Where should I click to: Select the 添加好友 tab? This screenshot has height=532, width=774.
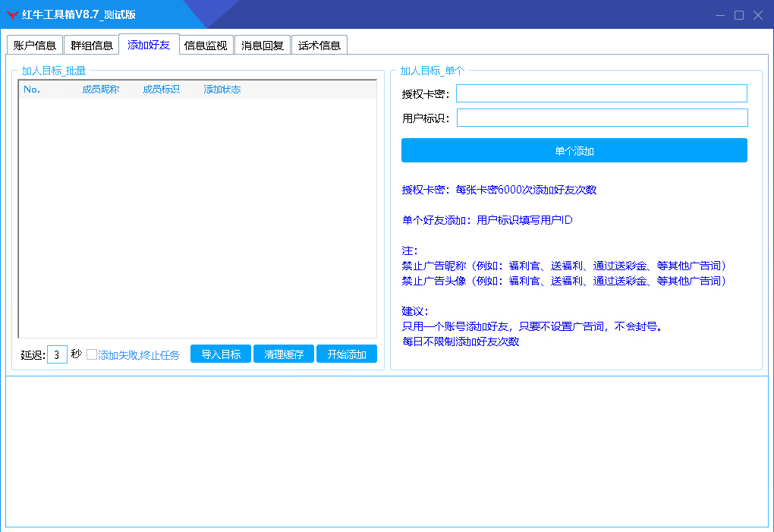pyautogui.click(x=149, y=45)
